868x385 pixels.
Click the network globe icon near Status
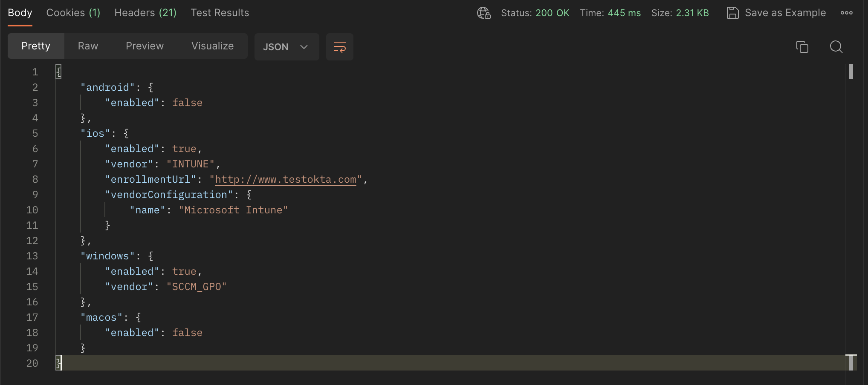click(x=483, y=13)
